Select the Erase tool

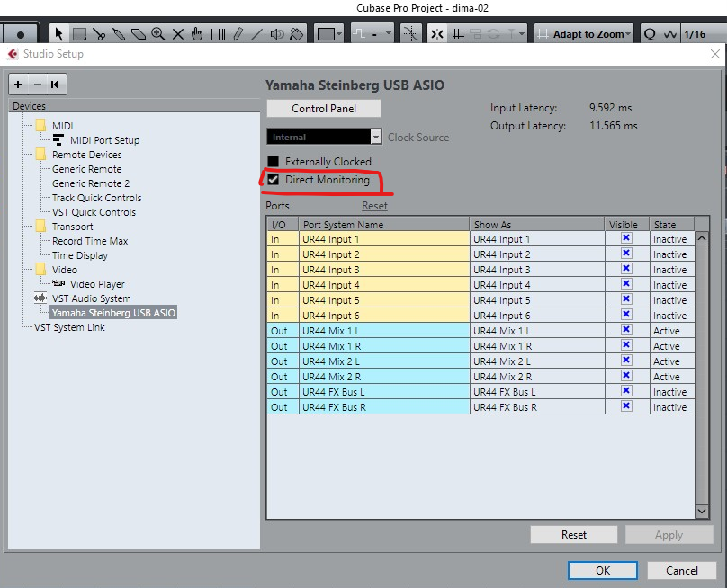[x=139, y=34]
